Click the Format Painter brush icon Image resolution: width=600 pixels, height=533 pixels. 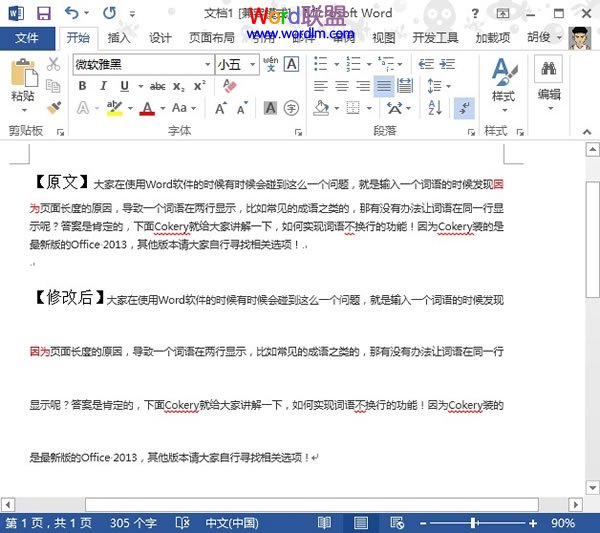(54, 107)
